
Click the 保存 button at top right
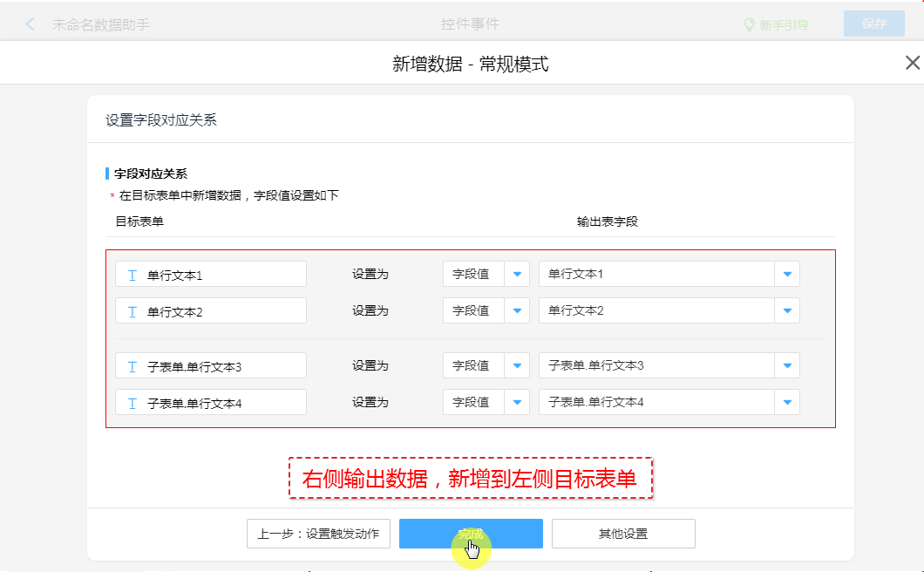pyautogui.click(x=873, y=24)
